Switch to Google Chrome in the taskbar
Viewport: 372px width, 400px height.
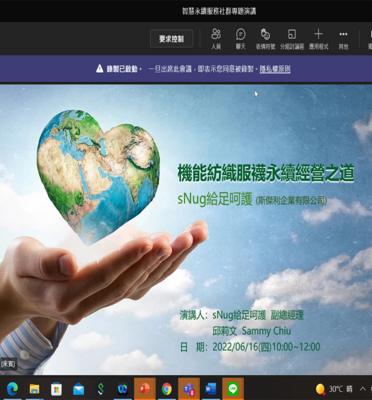coord(167,389)
